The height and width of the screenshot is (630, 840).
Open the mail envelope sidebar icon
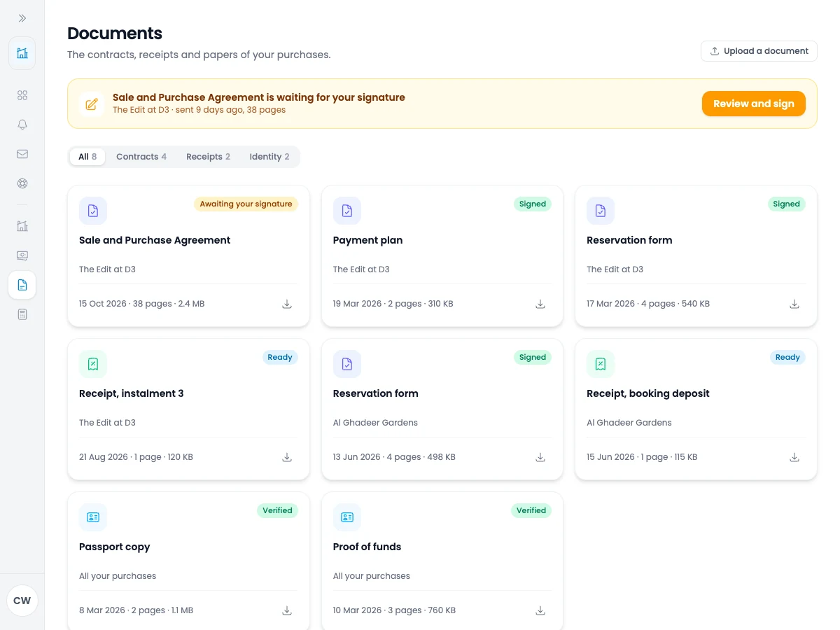(x=22, y=154)
